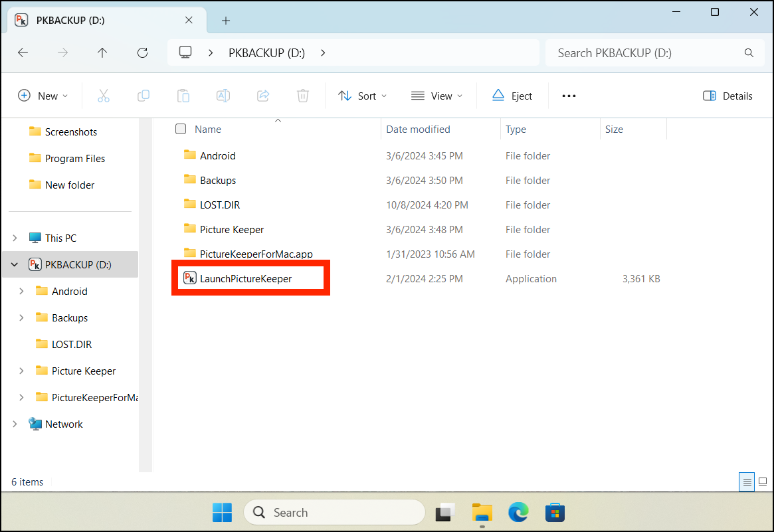Select LOST.DIR in the navigation tree

click(72, 345)
